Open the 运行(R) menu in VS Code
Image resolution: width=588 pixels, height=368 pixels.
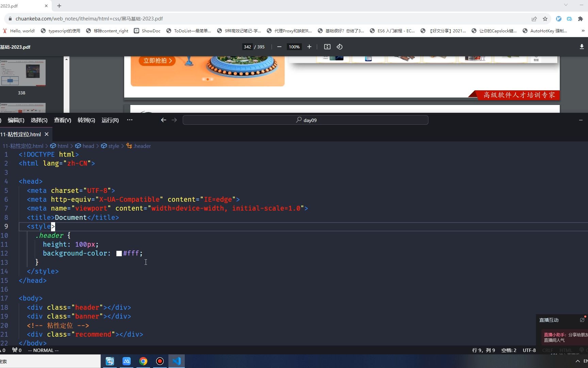(x=110, y=120)
